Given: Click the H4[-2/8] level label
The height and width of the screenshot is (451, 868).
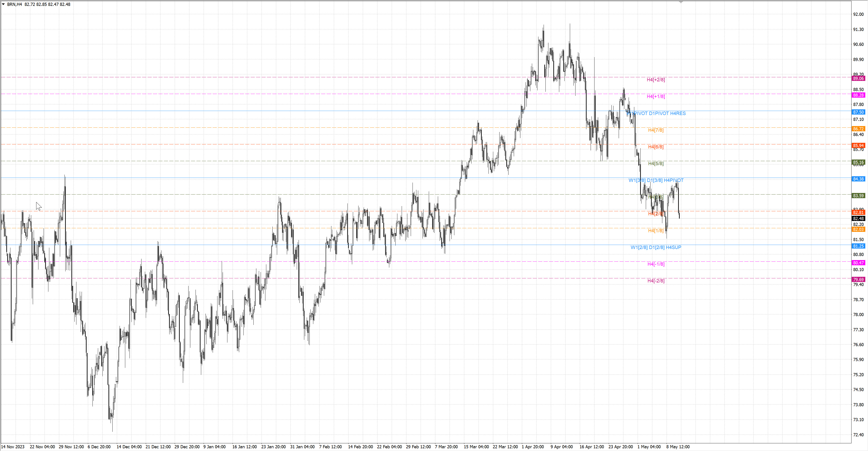Looking at the screenshot, I should click(x=656, y=281).
